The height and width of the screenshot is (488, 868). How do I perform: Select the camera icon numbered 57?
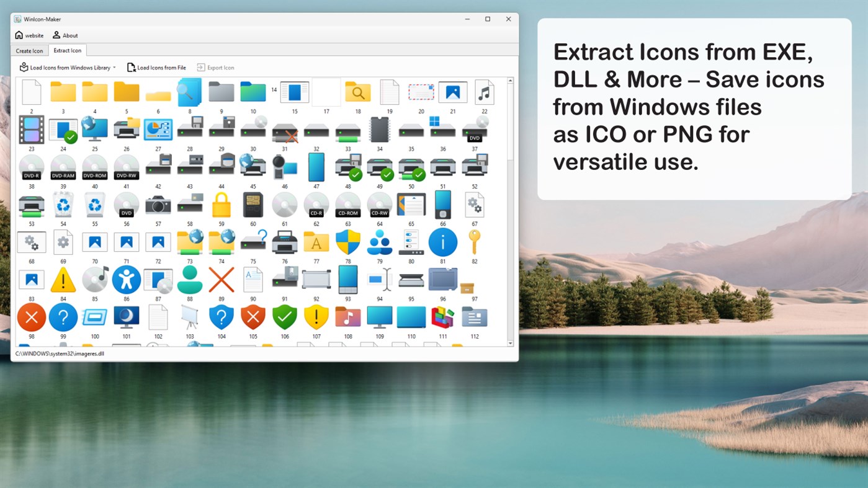pos(158,205)
